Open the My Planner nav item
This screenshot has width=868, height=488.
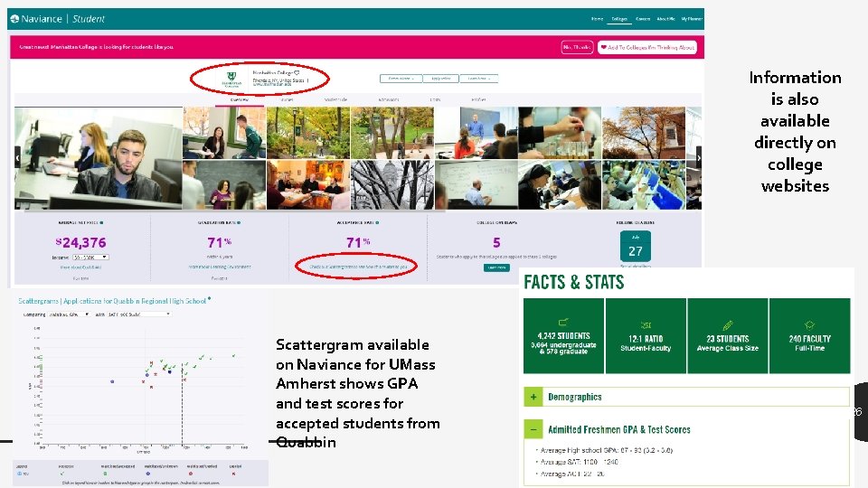[x=692, y=19]
